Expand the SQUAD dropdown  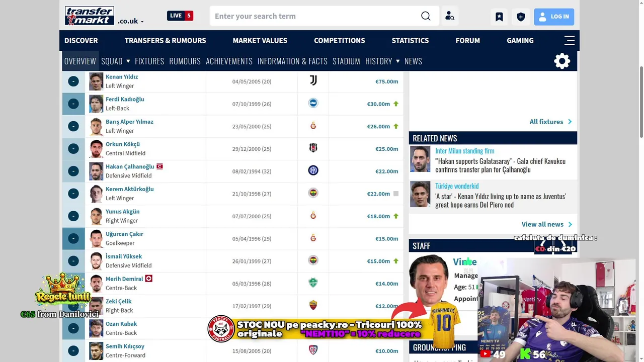(x=115, y=61)
